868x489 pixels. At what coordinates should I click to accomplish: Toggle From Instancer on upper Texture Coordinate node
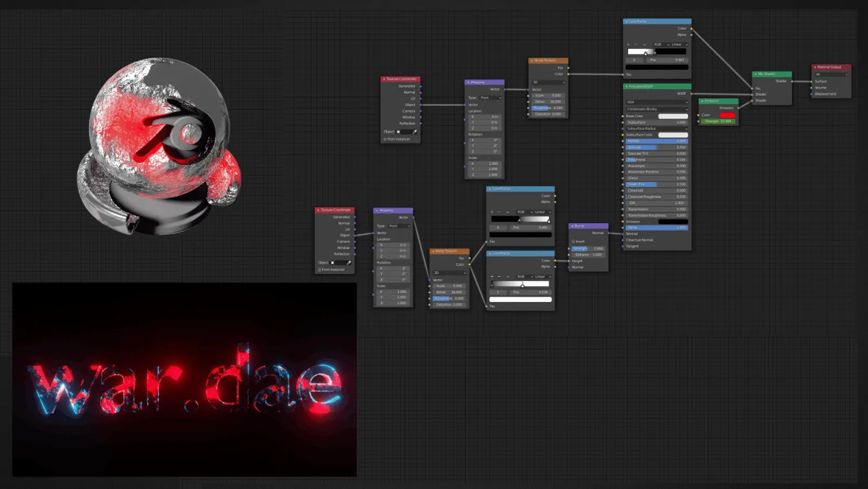385,139
